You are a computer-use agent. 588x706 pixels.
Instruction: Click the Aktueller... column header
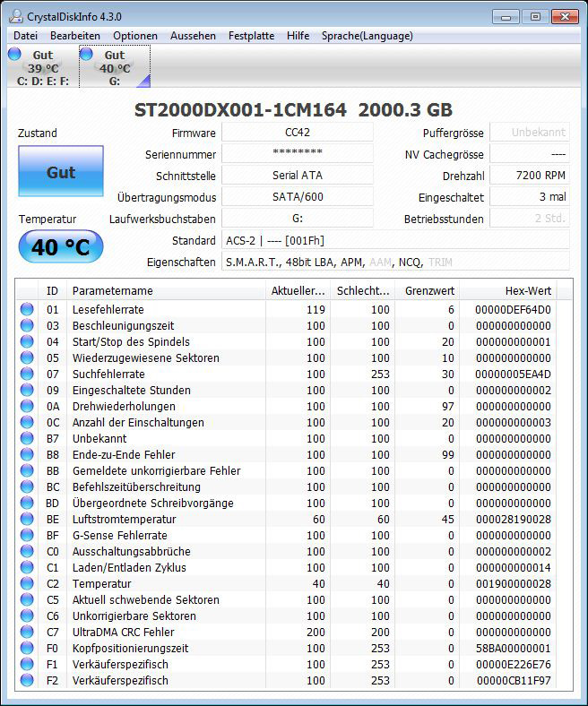pos(298,291)
